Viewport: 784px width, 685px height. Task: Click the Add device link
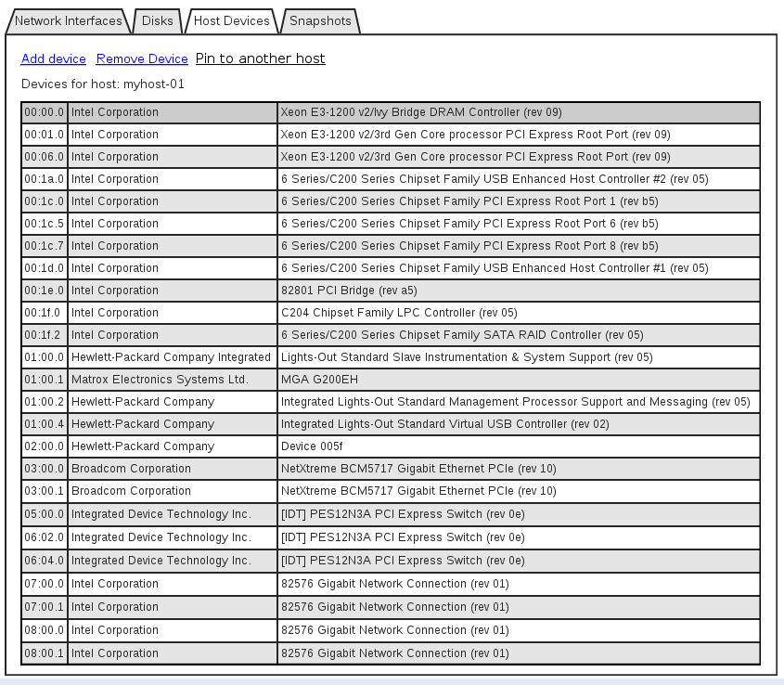tap(54, 58)
